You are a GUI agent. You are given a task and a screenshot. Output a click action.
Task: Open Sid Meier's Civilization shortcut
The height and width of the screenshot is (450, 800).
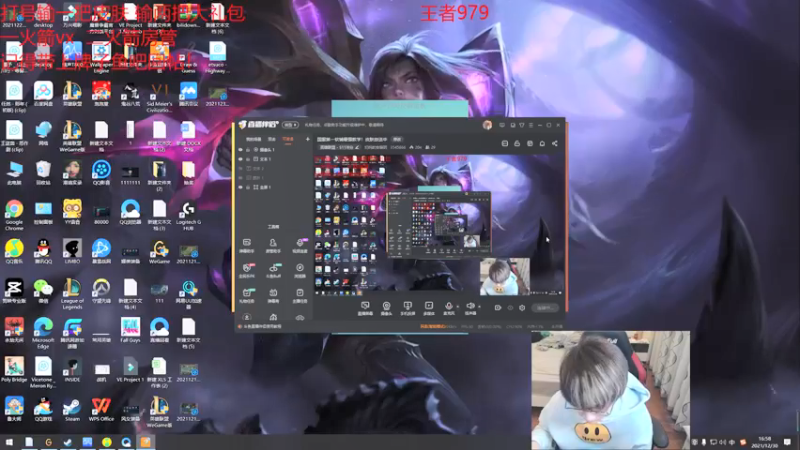[x=159, y=97]
